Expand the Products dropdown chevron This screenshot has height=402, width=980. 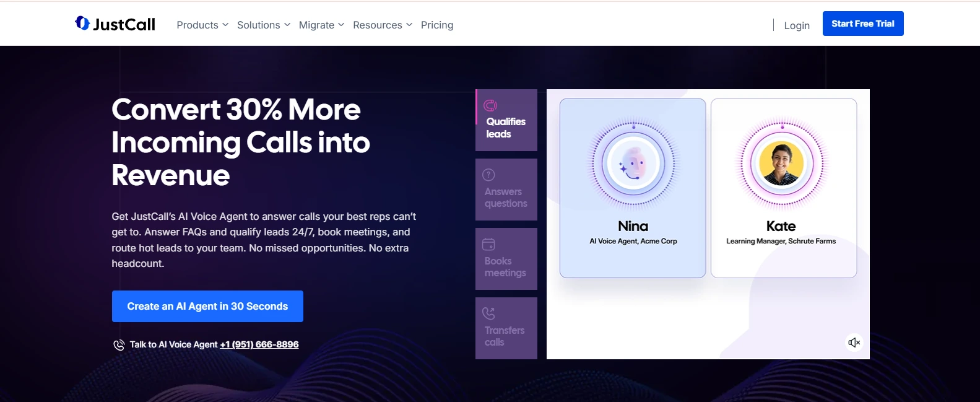click(225, 25)
